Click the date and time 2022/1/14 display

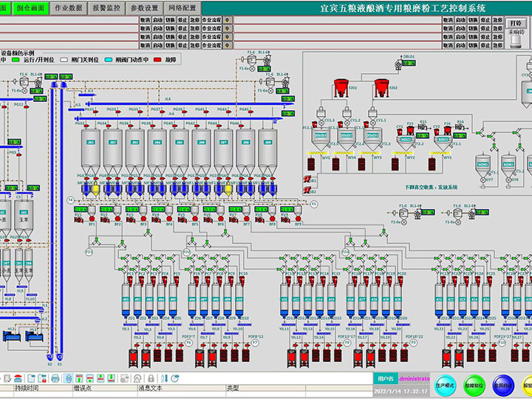tap(400, 391)
